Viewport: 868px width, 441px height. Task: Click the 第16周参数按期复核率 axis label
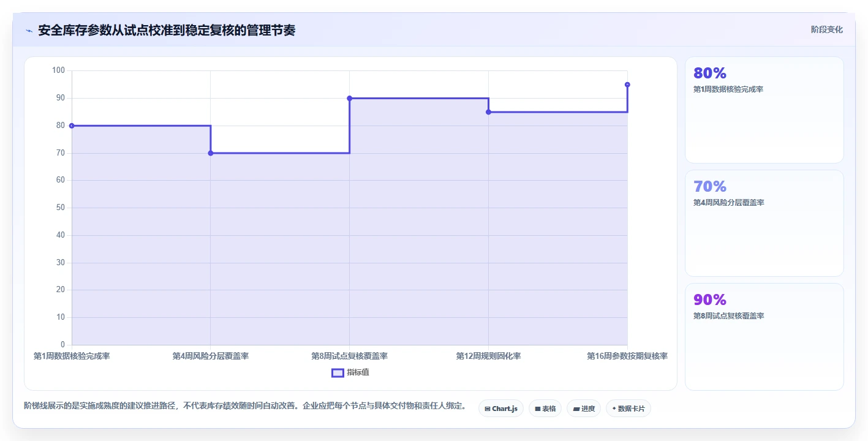pos(627,356)
